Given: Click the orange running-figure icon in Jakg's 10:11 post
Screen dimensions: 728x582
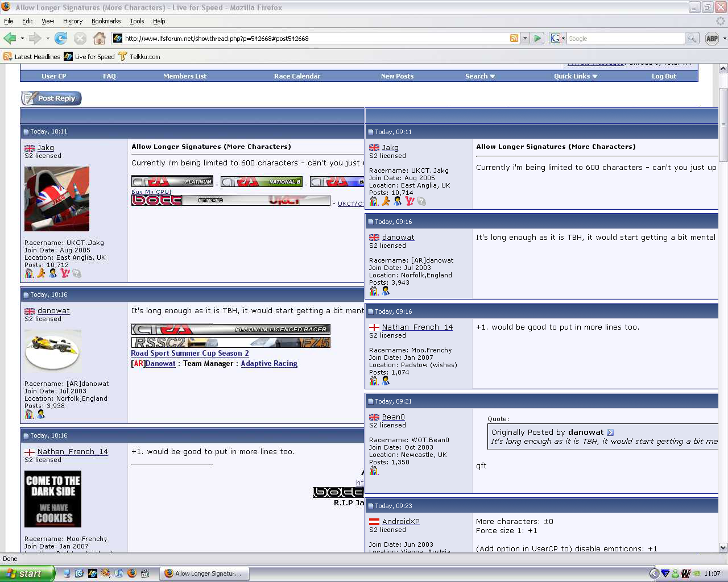Looking at the screenshot, I should point(41,273).
